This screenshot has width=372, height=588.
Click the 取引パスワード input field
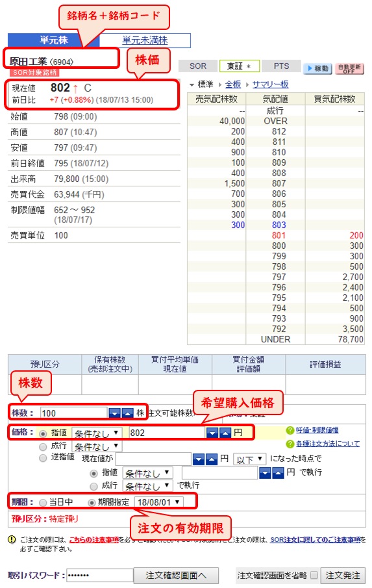[x=99, y=575]
